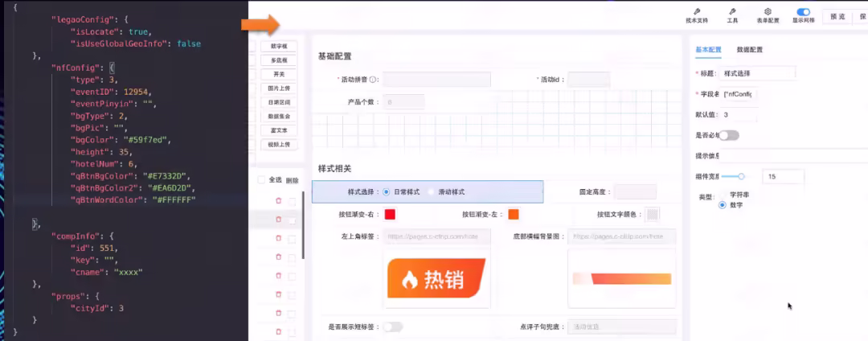868x341 pixels.
Task: Add a 日期区间 component
Action: click(x=280, y=102)
